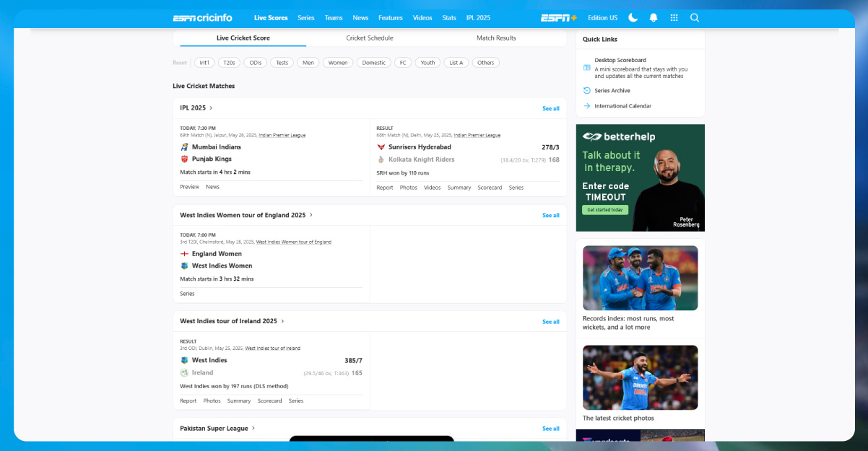
Task: Enable dark mode via the moon icon
Action: (633, 17)
